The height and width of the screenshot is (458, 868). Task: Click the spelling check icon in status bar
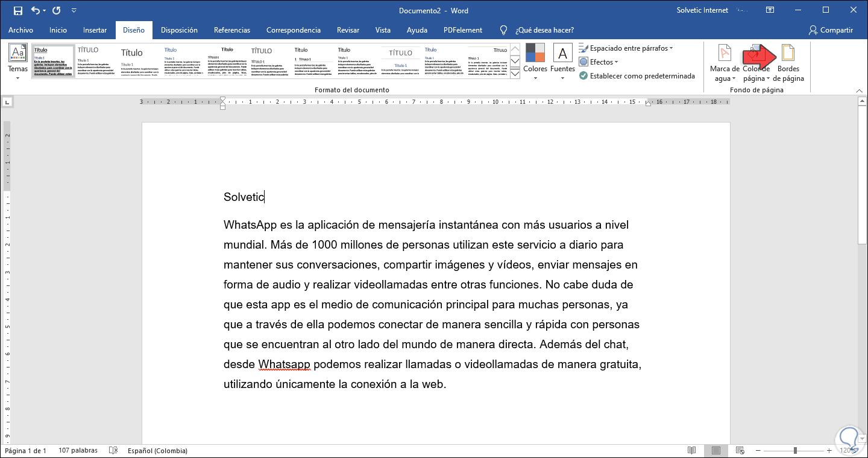click(113, 451)
